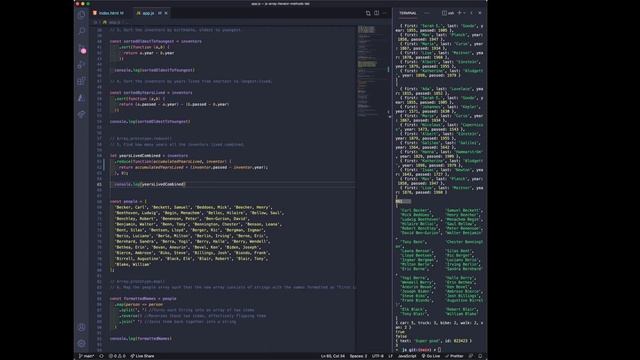Change the JavaScript language mode
Image resolution: width=640 pixels, height=360 pixels.
click(407, 356)
